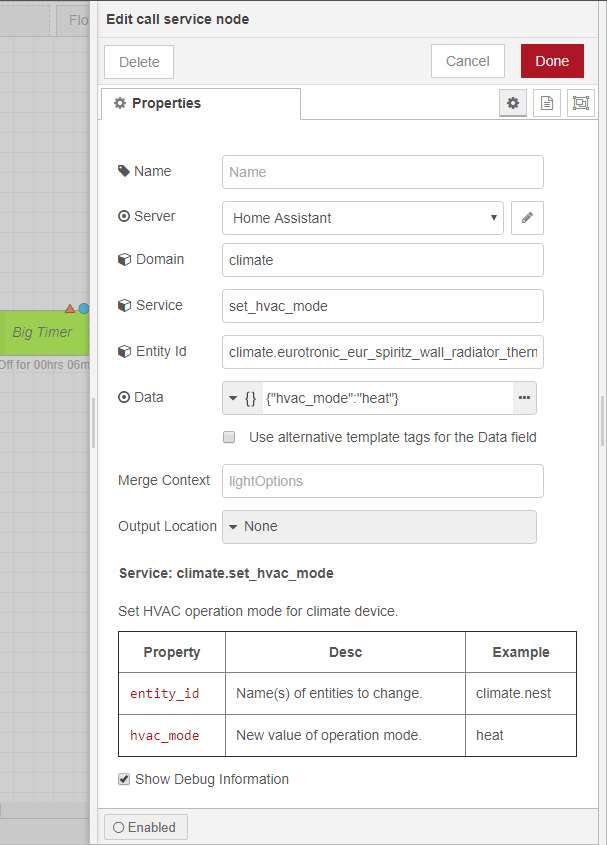This screenshot has width=607, height=845.
Task: Toggle the Enabled node state button
Action: pyautogui.click(x=145, y=827)
